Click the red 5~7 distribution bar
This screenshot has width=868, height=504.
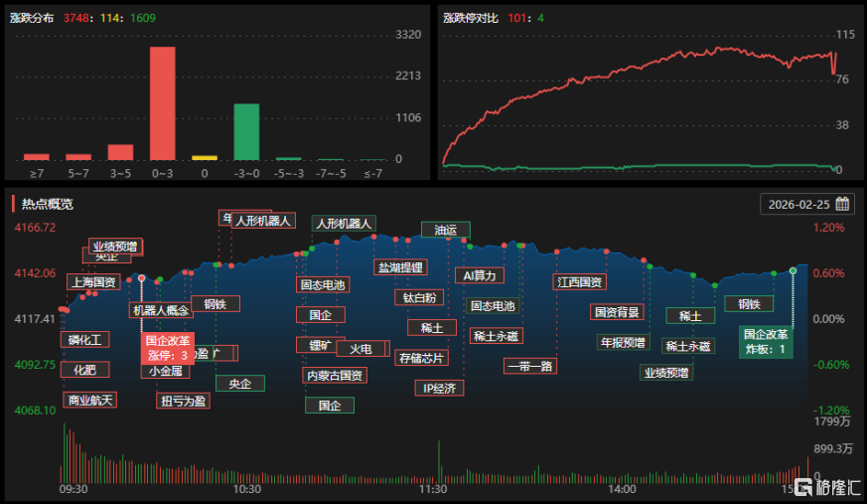78,157
